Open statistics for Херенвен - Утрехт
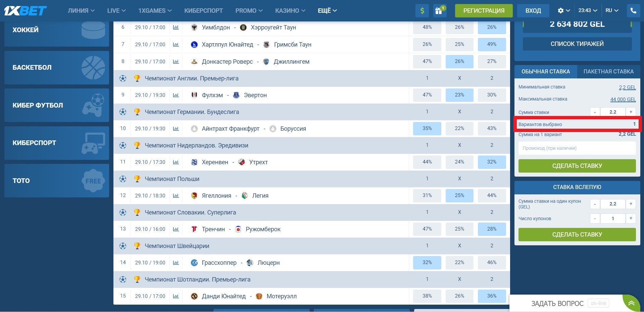Screen dimensions: 644x312 coord(176,162)
